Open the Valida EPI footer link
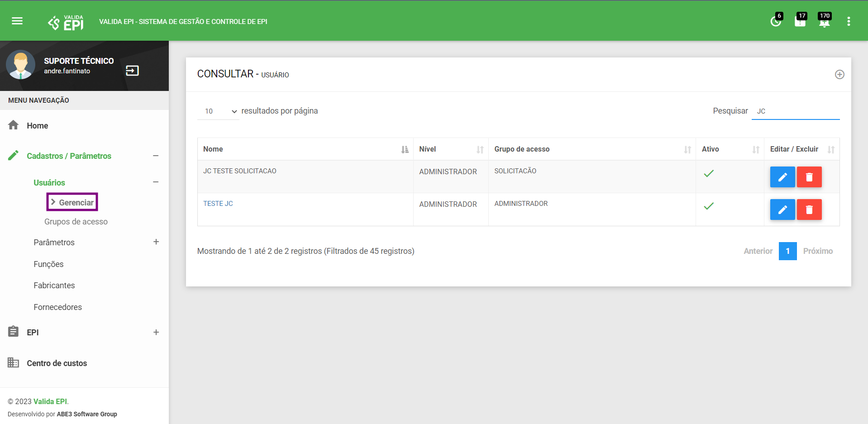This screenshot has width=868, height=424. point(50,401)
